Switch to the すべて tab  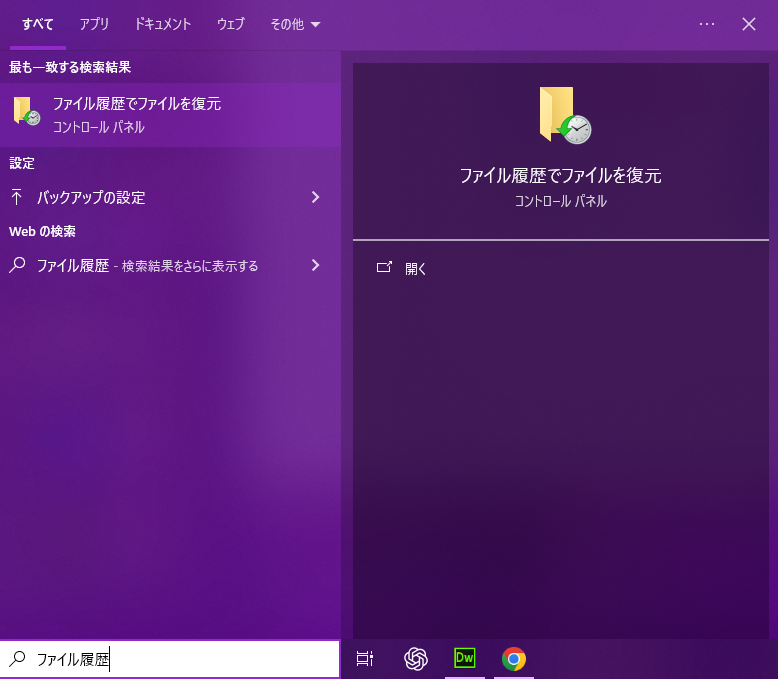click(x=38, y=24)
